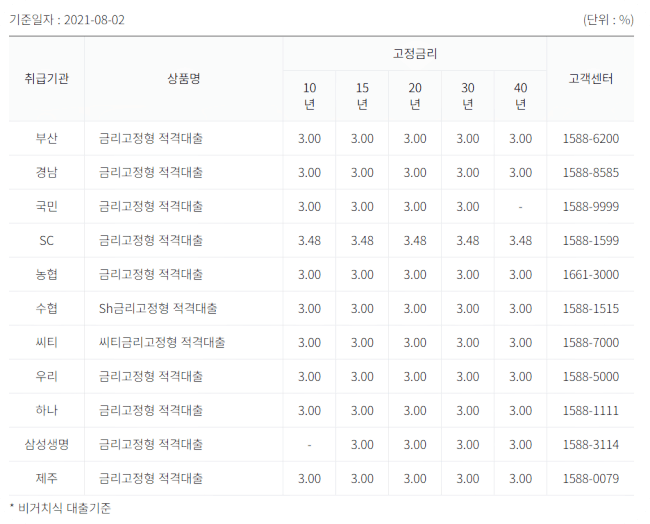Click the phone number 1588-5000

590,376
